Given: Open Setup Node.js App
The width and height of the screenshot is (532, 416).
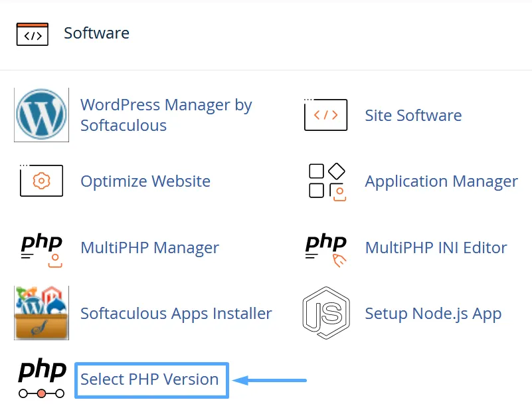Looking at the screenshot, I should point(433,313).
